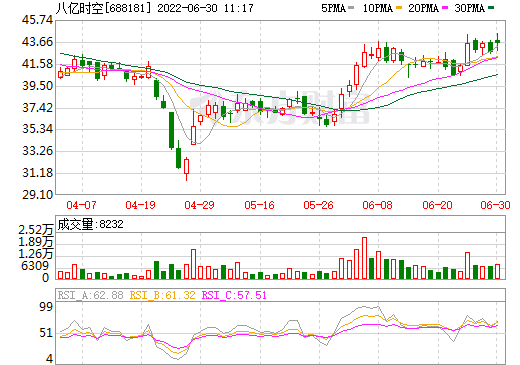Viewport: 520px width, 365px height.
Task: Click the RSI_C:57.51 indicator label
Action: 234,295
